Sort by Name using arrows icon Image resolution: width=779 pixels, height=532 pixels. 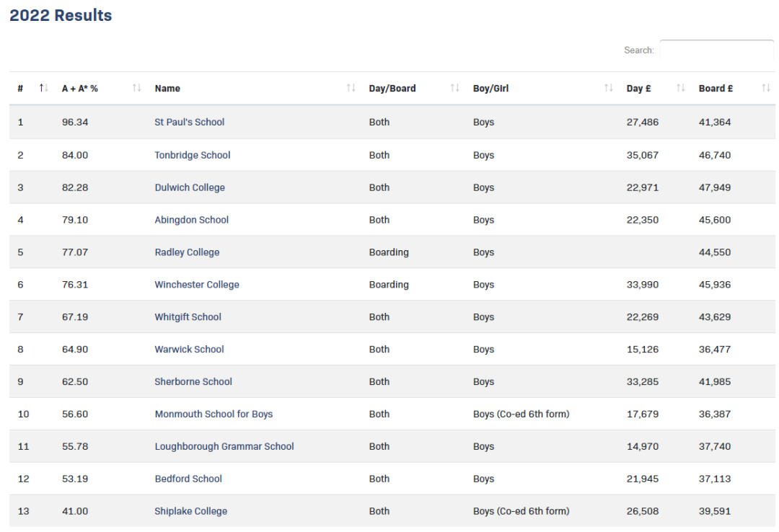351,88
